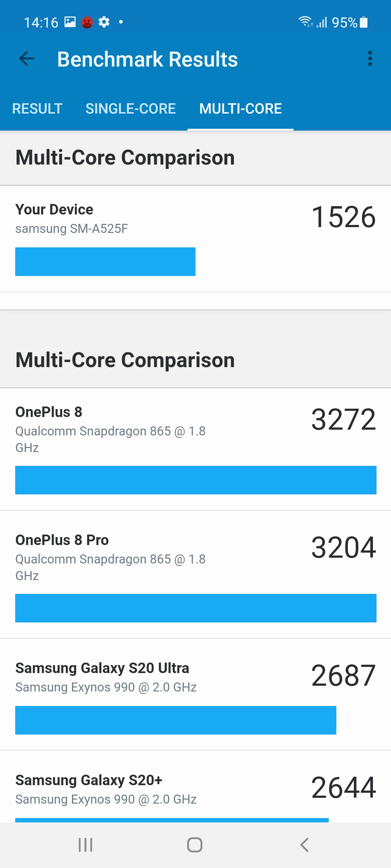
Task: Tap the OnePlus 8 Pro entry
Action: [x=195, y=575]
